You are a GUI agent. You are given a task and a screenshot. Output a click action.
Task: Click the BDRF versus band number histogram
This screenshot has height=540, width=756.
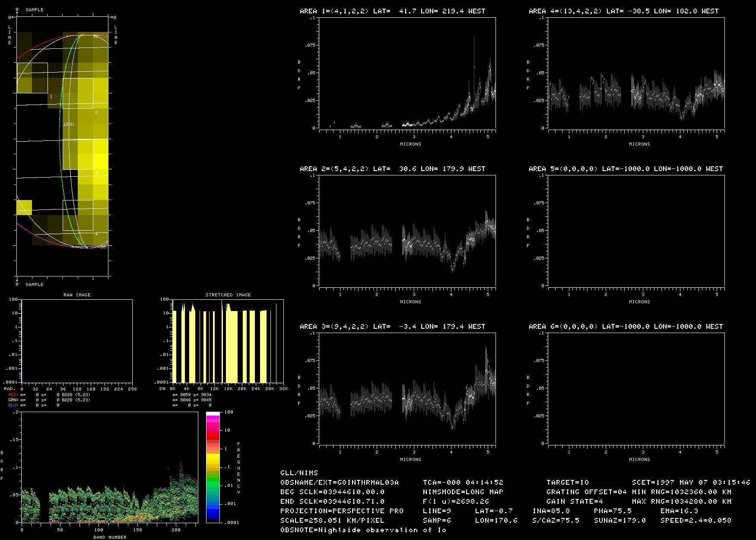tap(110, 467)
